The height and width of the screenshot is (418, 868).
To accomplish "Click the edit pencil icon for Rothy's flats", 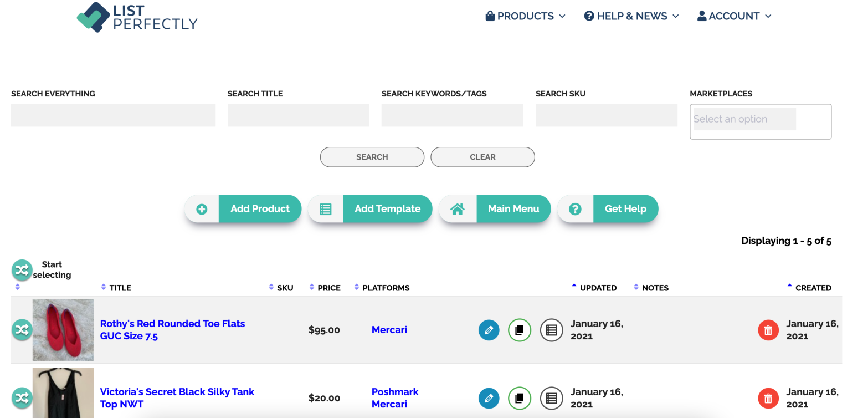I will coord(489,330).
